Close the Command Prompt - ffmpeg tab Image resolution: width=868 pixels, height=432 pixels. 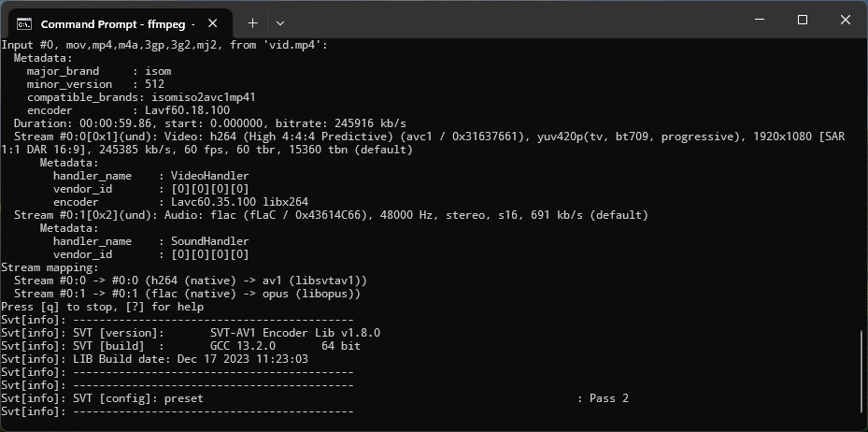click(x=213, y=23)
